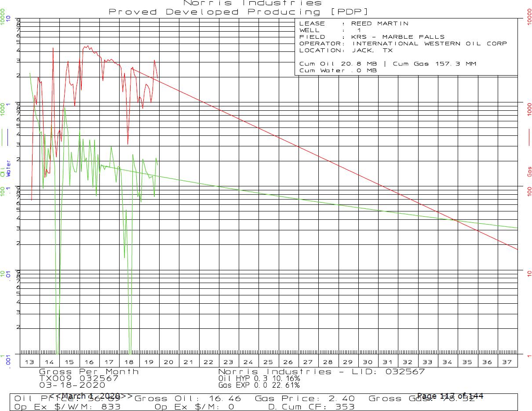Select the Oil HYP 0.3 10.16% text
Screen dimensions: 532x411
[259, 378]
